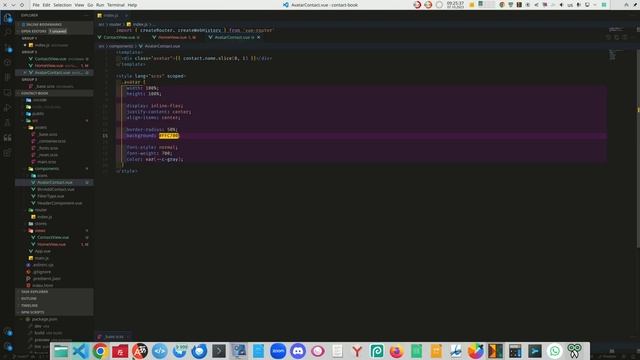
Task: Open the Testing flask view
Action: [x=7, y=122]
